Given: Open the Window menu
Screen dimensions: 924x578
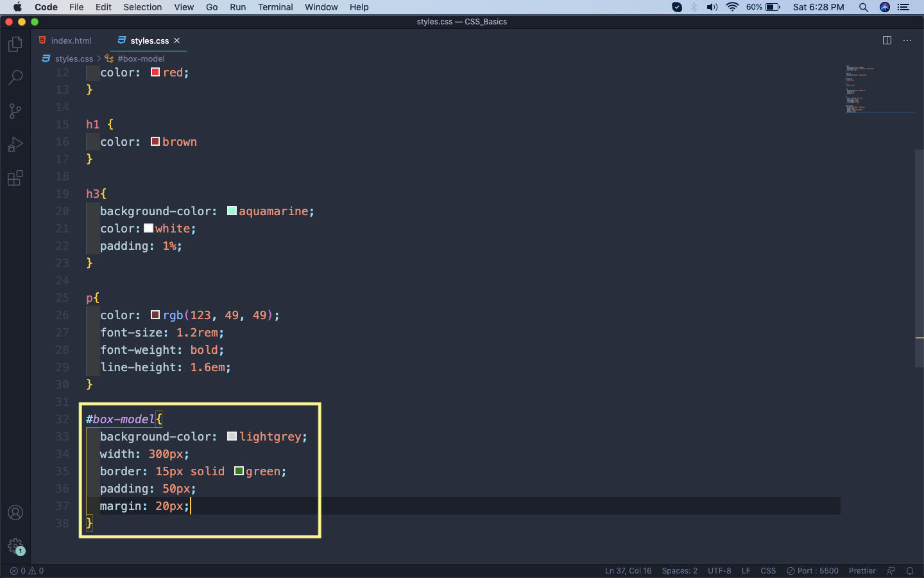Looking at the screenshot, I should click(321, 7).
